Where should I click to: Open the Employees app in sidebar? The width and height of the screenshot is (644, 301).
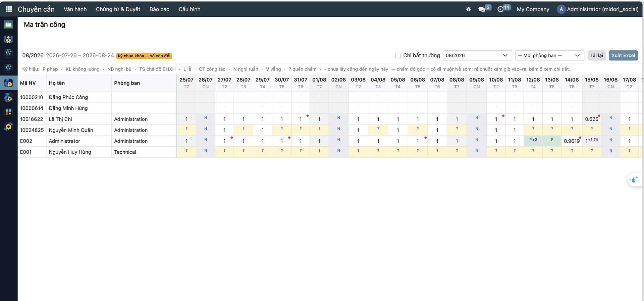pos(8,39)
